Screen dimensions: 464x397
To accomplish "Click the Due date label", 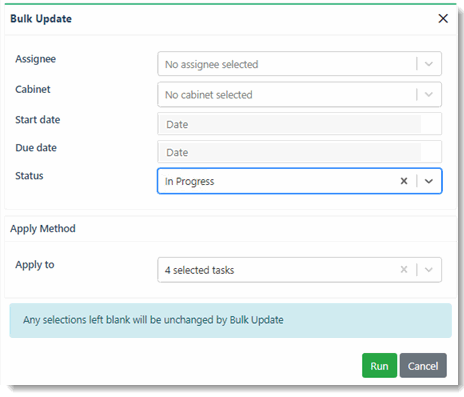I will point(36,148).
